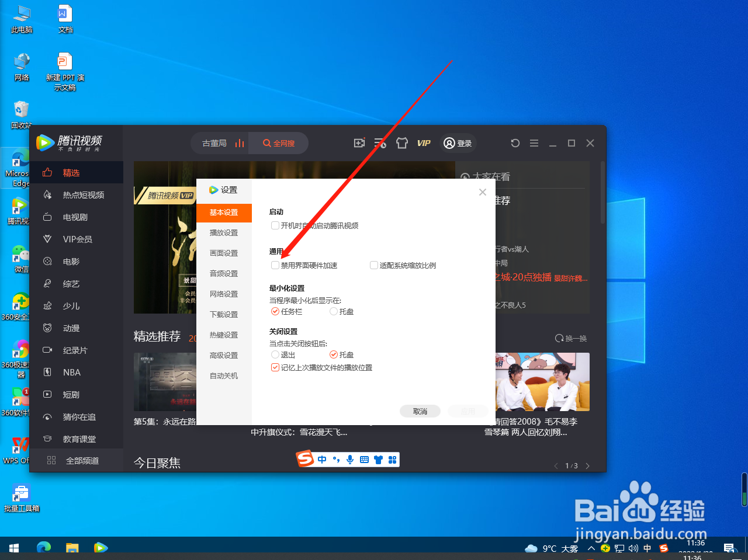The width and height of the screenshot is (748, 560).
Task: Toggle Sogou 中 language mode button
Action: click(322, 460)
